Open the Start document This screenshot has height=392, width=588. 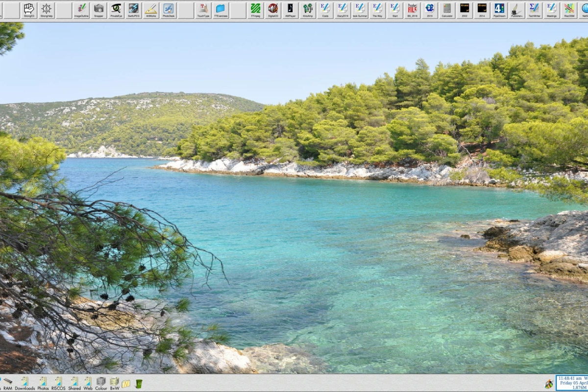tap(395, 10)
